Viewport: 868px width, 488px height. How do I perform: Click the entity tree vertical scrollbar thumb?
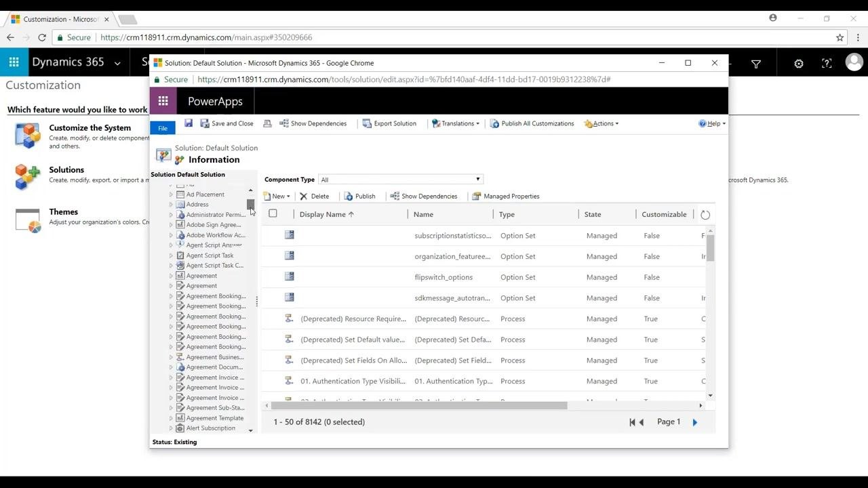(250, 204)
